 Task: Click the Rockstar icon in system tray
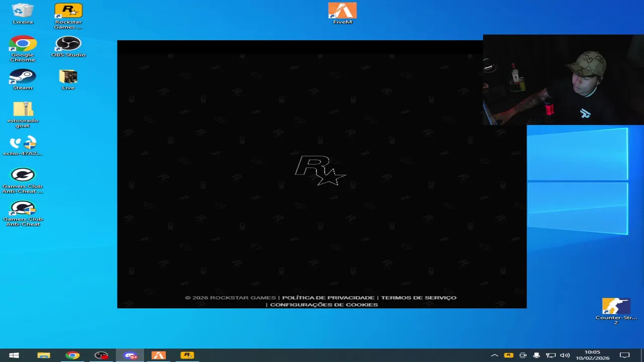click(509, 355)
